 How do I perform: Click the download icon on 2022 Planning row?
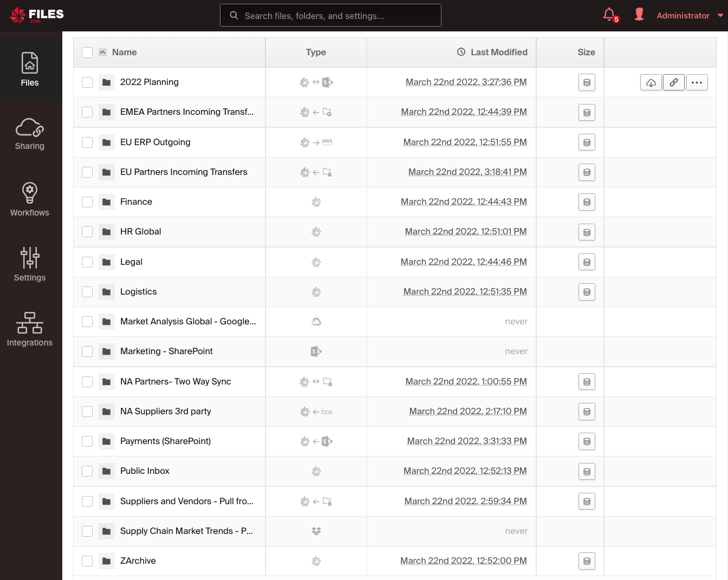click(x=651, y=82)
